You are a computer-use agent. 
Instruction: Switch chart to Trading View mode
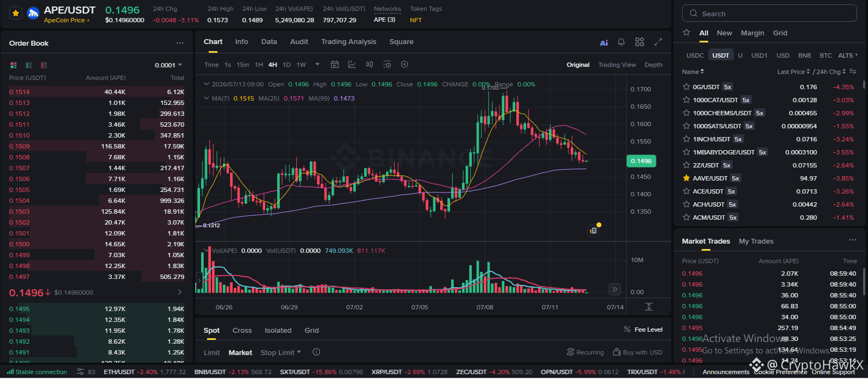(x=617, y=65)
